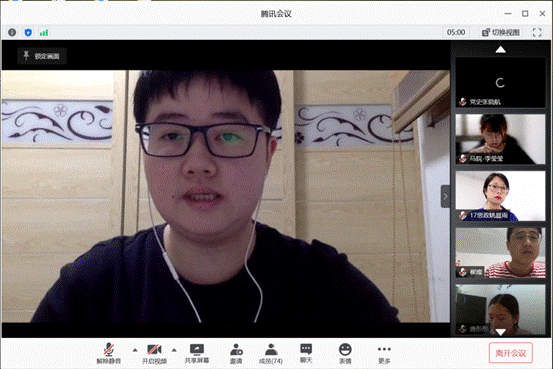Open the emoji reactions (表情)
553x369 pixels.
345,353
